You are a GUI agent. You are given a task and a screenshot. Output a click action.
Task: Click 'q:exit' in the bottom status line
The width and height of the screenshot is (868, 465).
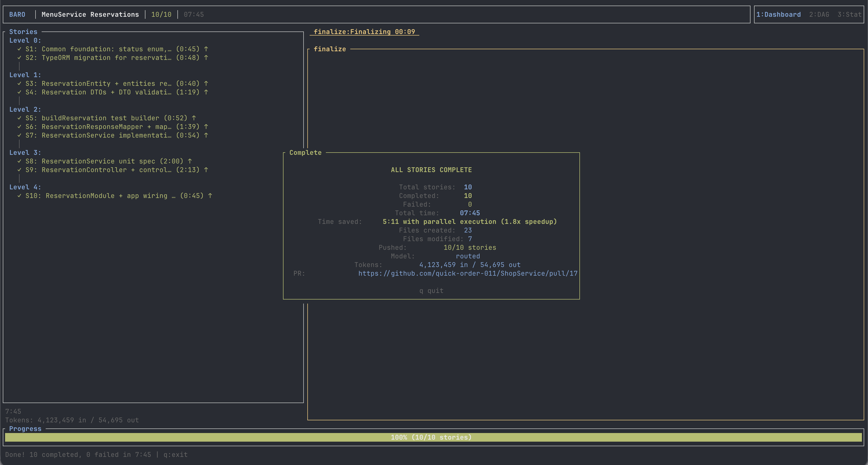[x=176, y=455]
